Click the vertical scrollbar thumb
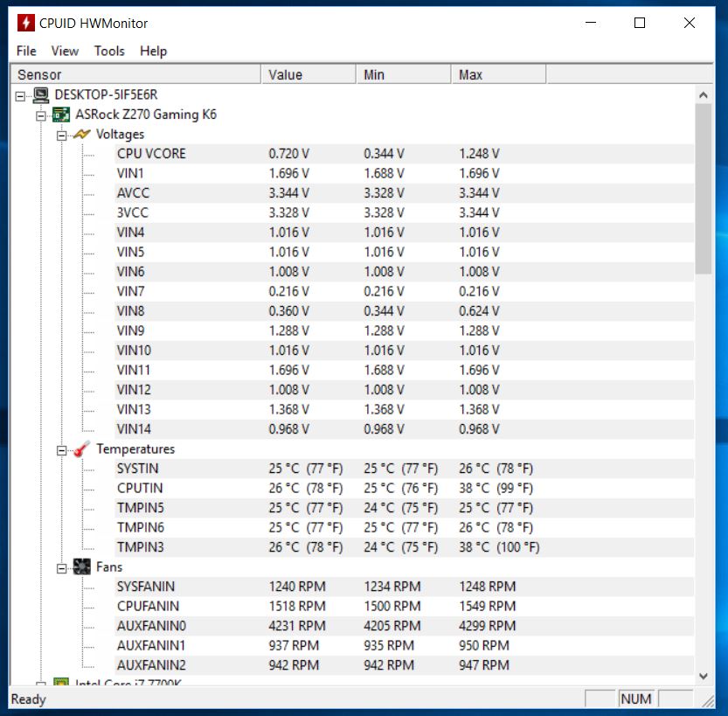The height and width of the screenshot is (716, 728). pyautogui.click(x=704, y=189)
